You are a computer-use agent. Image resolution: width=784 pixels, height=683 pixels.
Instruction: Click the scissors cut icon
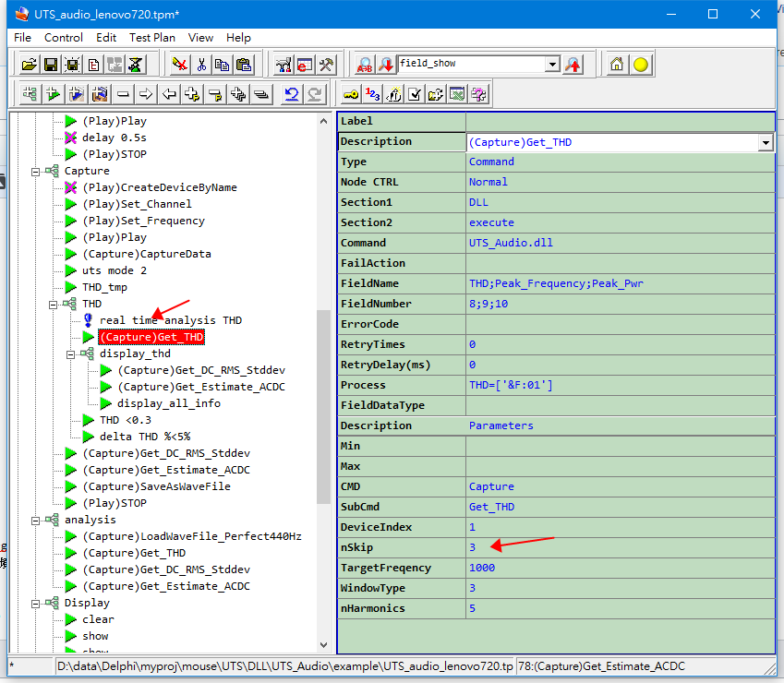(x=201, y=65)
